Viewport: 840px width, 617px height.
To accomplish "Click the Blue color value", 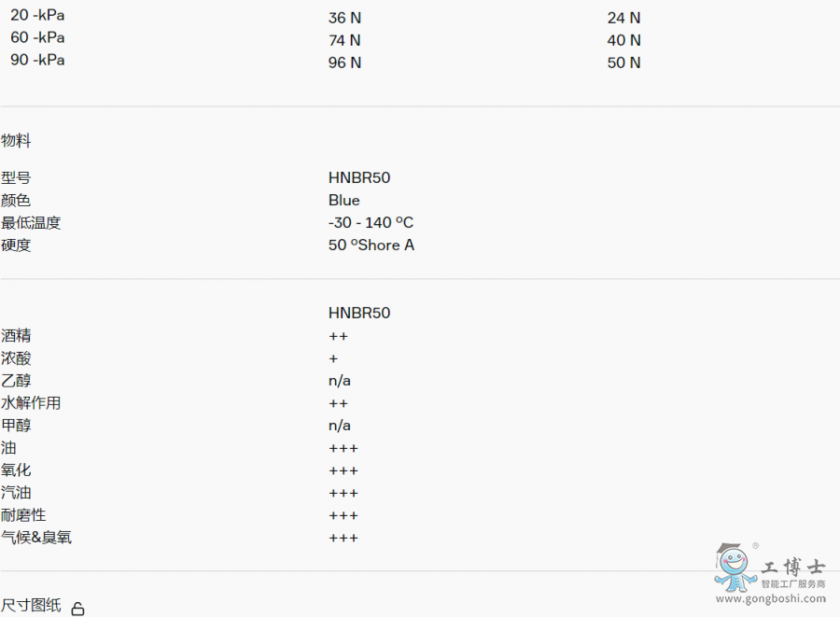I will coord(343,200).
